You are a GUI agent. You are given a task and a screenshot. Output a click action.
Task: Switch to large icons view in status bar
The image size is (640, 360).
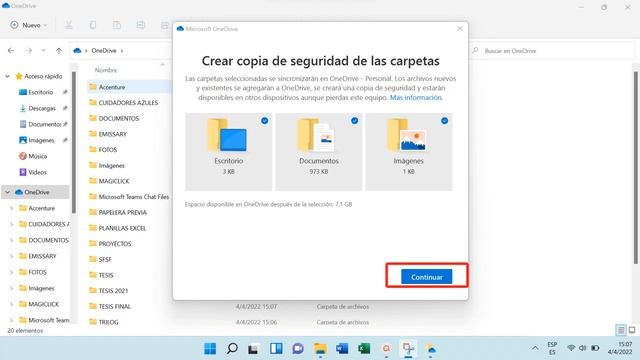tap(632, 330)
